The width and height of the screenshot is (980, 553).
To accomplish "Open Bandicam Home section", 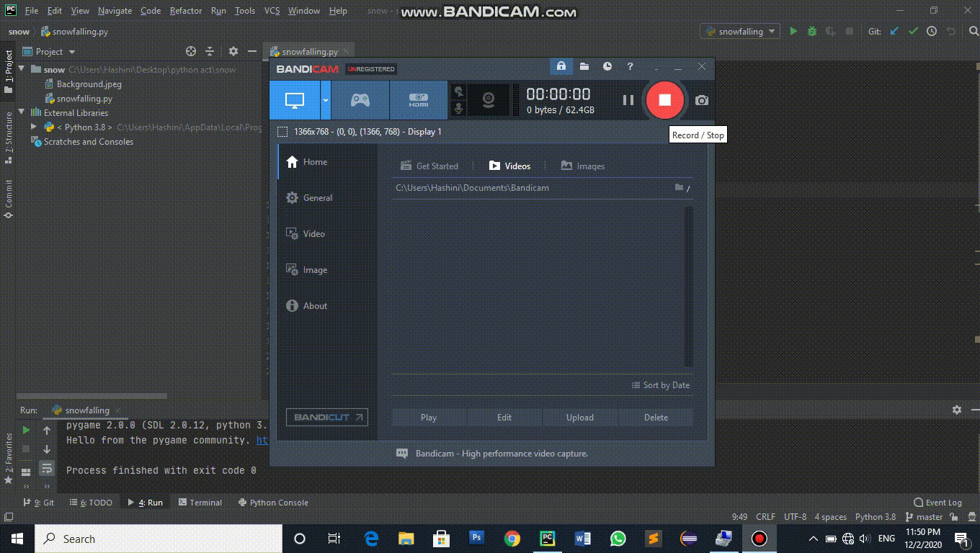I will (x=327, y=162).
